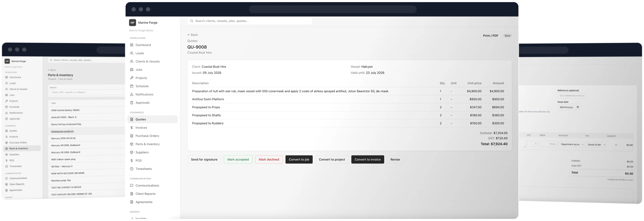644x221 pixels.
Task: Click the magnifier icon in the search bar
Action: pyautogui.click(x=192, y=21)
